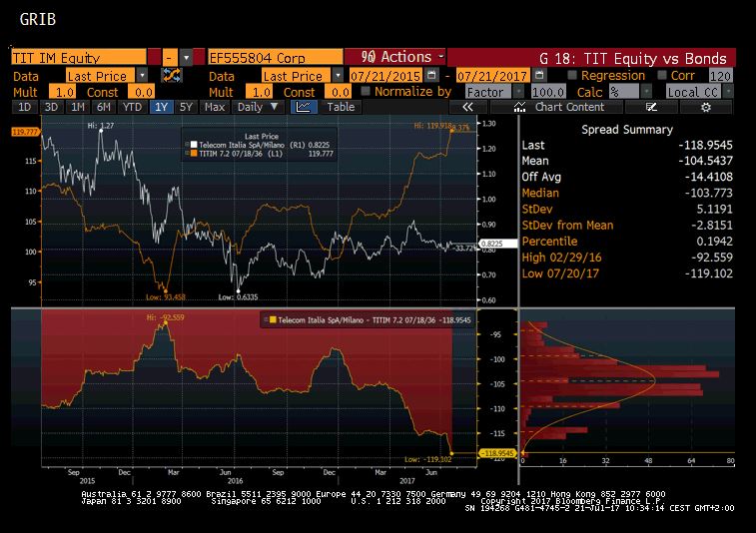This screenshot has height=533, width=756.
Task: Click Median statistic label
Action: tap(540, 193)
